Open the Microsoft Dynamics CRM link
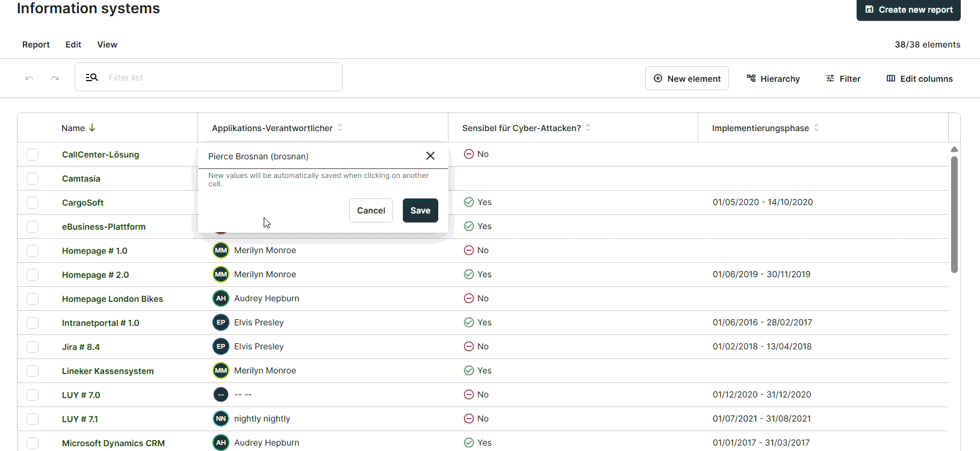Viewport: 980px width, 451px height. tap(113, 443)
